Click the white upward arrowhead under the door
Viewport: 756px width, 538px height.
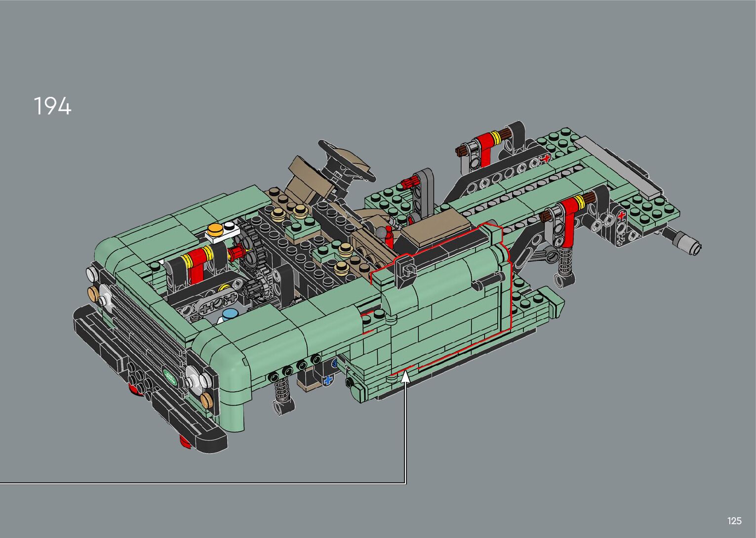click(405, 376)
